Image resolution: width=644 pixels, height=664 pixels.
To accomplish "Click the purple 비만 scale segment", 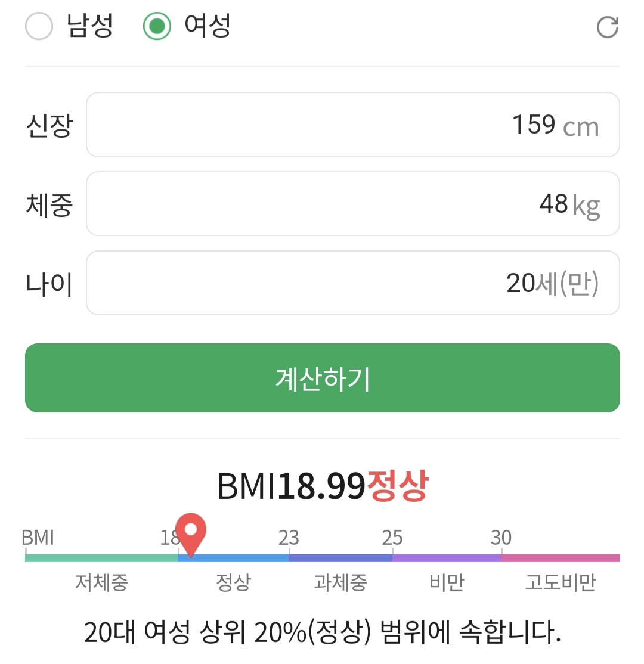I will click(447, 558).
